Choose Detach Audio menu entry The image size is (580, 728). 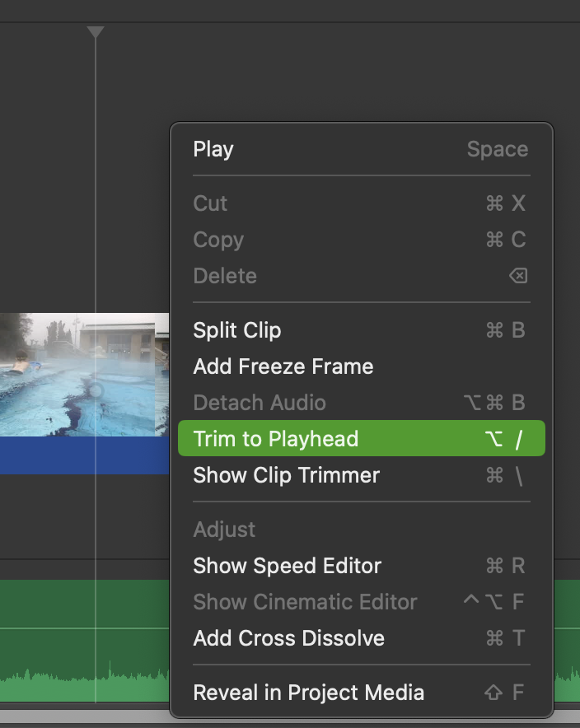pos(362,403)
